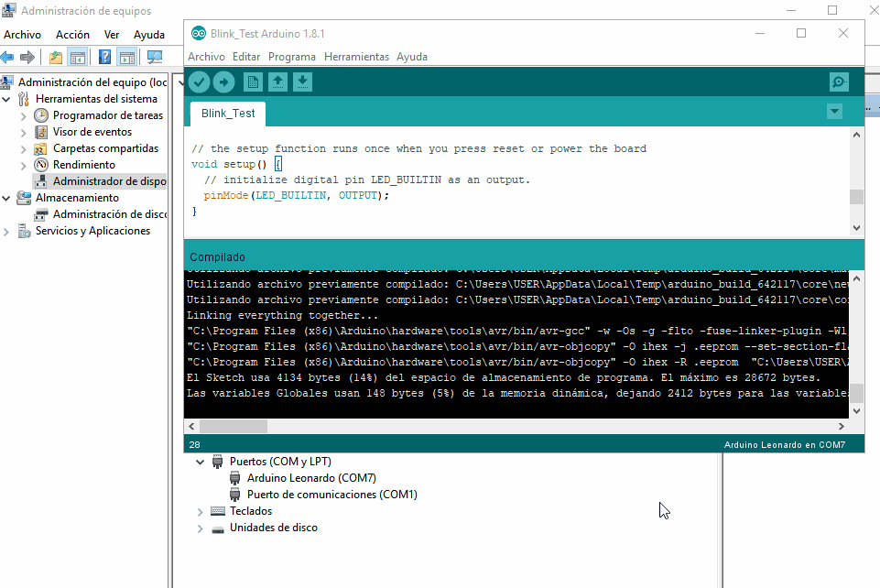Expand the Teclados device category
Image resolution: width=880 pixels, height=588 pixels.
point(201,512)
